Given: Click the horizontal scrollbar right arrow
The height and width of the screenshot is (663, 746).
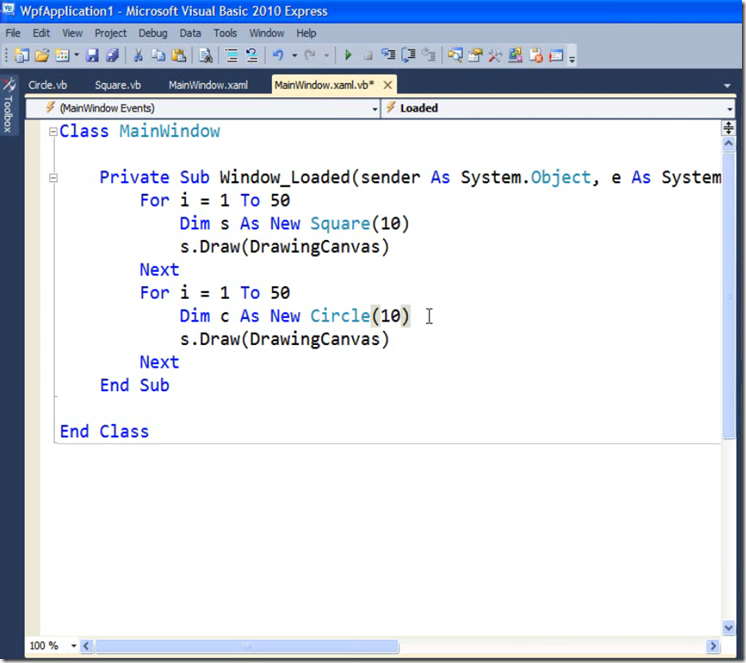Looking at the screenshot, I should click(x=713, y=646).
